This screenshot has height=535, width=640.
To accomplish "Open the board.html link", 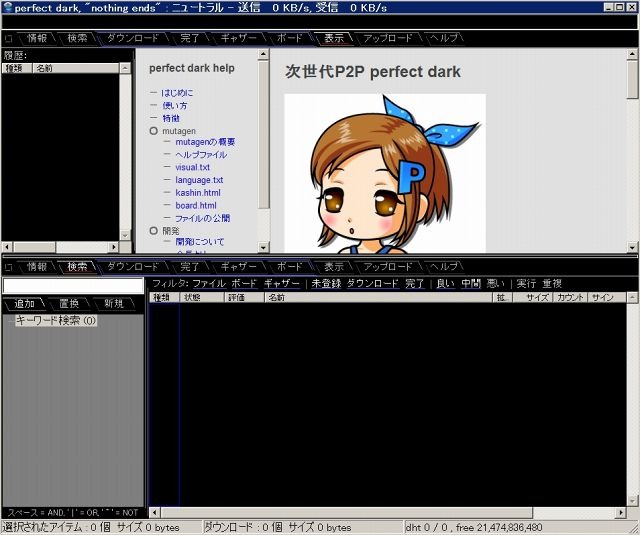I will [x=196, y=205].
